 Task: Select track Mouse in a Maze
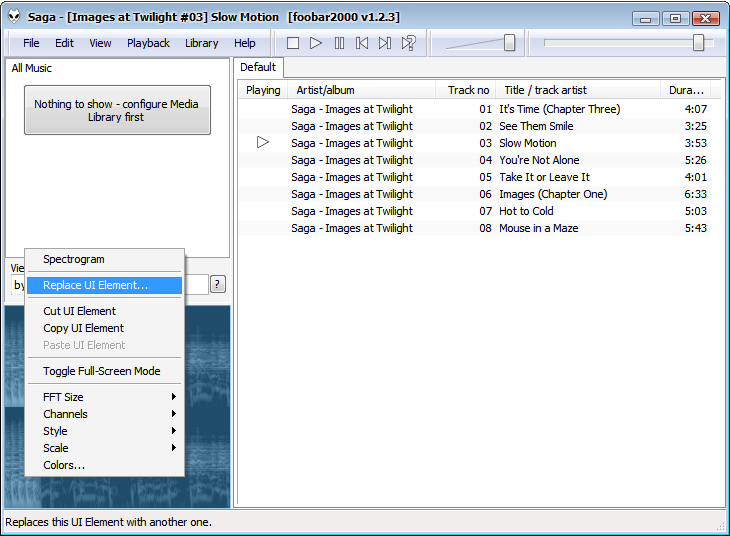click(x=475, y=228)
